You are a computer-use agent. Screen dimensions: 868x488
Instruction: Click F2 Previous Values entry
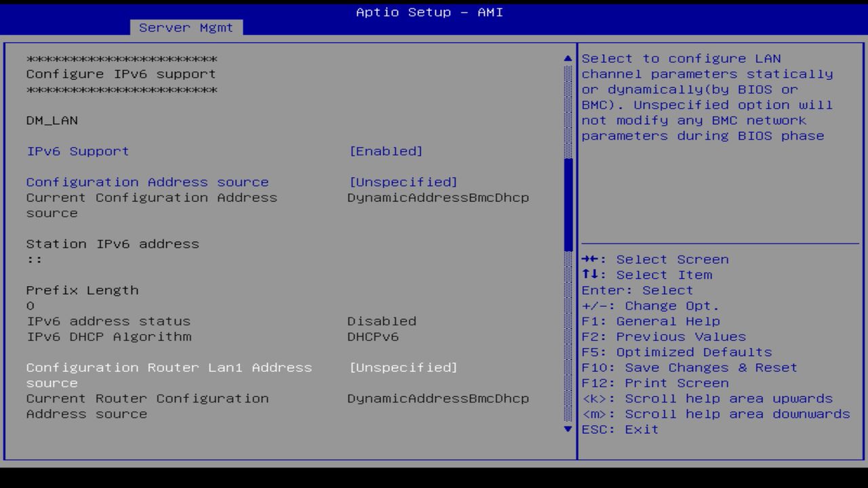[663, 336]
